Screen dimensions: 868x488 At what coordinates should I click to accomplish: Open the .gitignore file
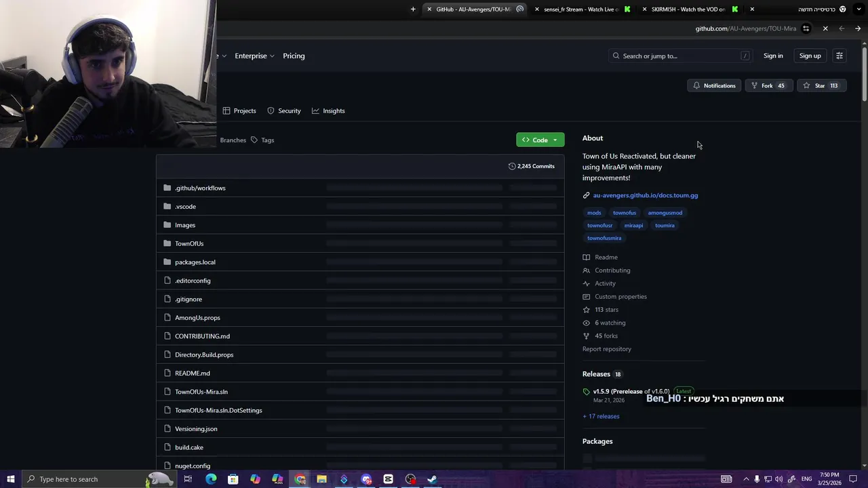click(189, 299)
